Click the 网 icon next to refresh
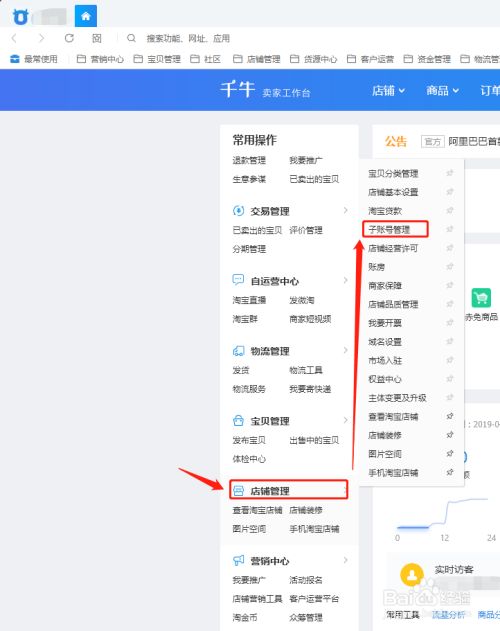Screen dimensions: 500x631 click(97, 38)
